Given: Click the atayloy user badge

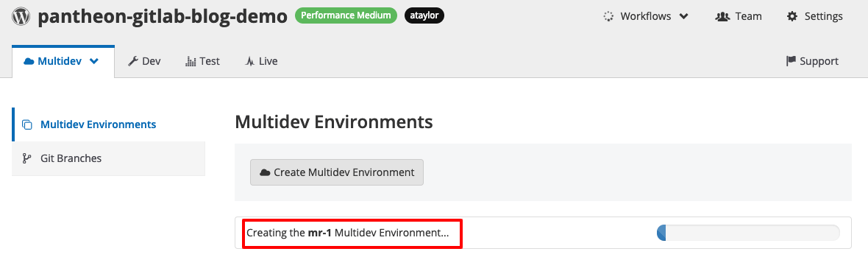Looking at the screenshot, I should coord(424,15).
